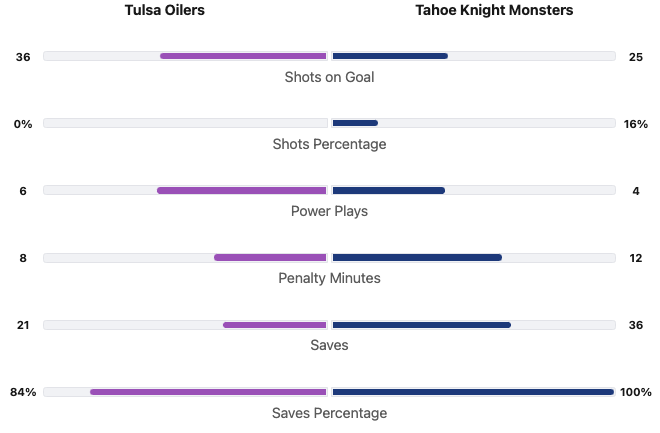The width and height of the screenshot is (660, 433).
Task: Click Tulsa's purple Saves Percentage bar
Action: tap(208, 391)
